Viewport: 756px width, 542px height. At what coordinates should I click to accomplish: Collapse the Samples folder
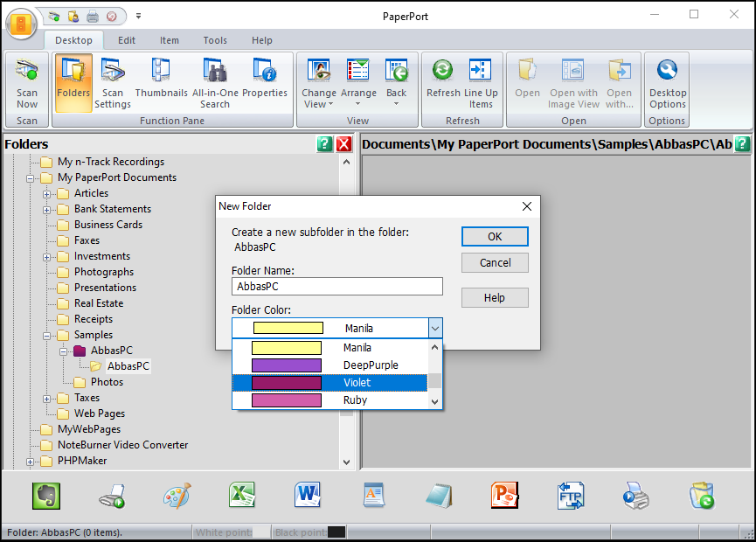click(46, 336)
